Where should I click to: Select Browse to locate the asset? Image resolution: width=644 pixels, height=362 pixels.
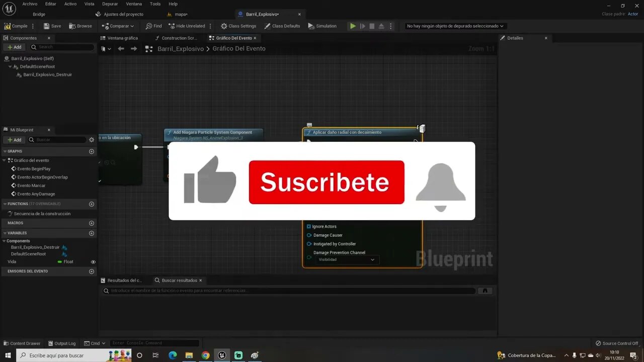point(80,26)
